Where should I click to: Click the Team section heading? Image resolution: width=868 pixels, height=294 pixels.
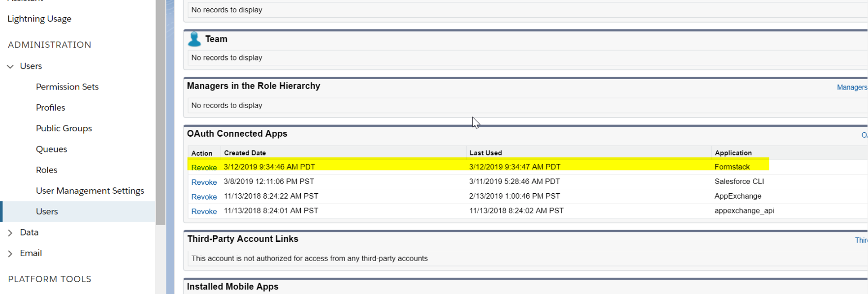point(217,39)
